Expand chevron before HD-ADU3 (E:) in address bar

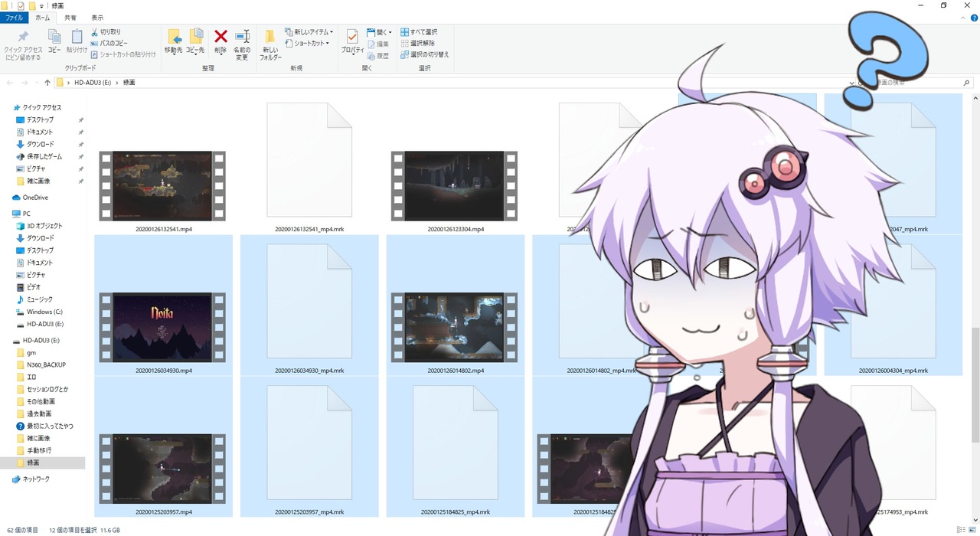click(x=69, y=82)
